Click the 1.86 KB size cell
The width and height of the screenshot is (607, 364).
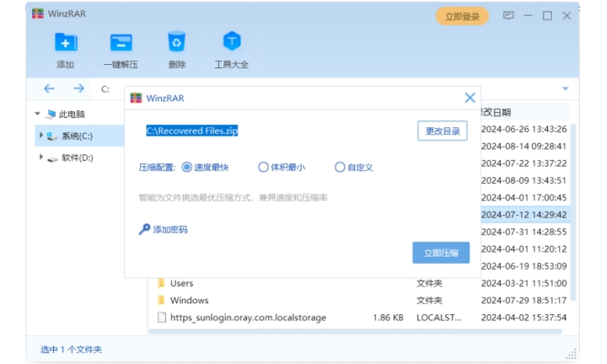[388, 318]
